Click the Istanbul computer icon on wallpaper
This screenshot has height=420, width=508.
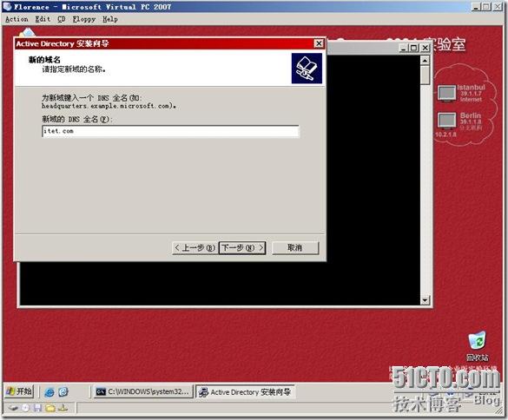tap(446, 93)
